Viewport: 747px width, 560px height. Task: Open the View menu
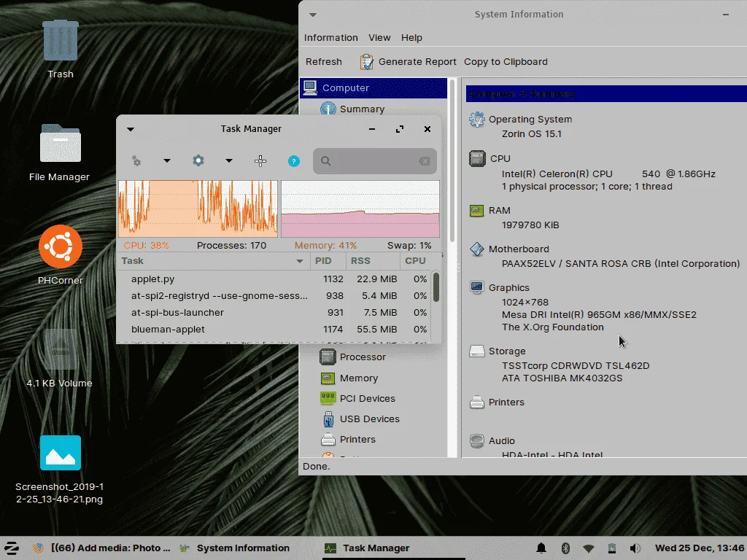click(x=379, y=38)
